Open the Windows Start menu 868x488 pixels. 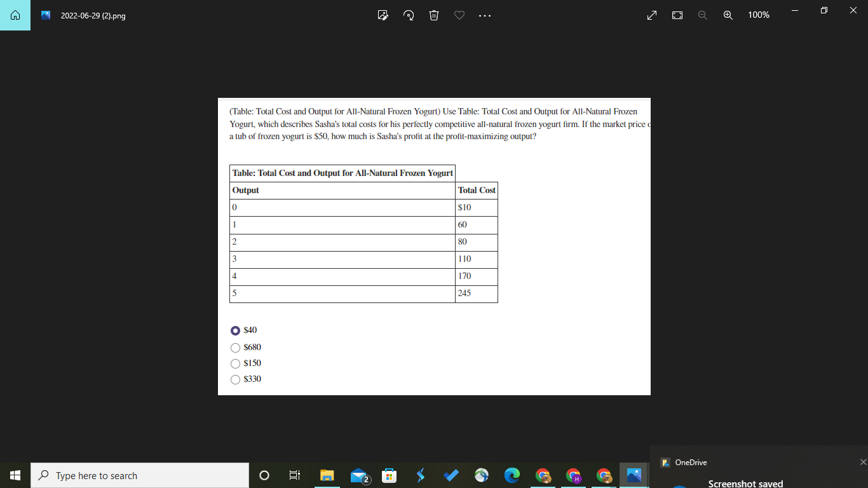[x=15, y=475]
